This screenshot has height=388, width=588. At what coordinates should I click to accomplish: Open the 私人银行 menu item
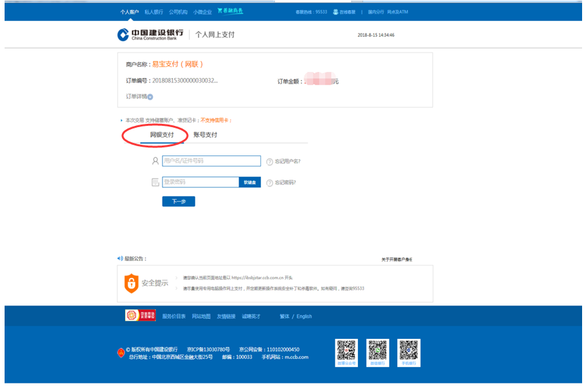click(x=154, y=9)
